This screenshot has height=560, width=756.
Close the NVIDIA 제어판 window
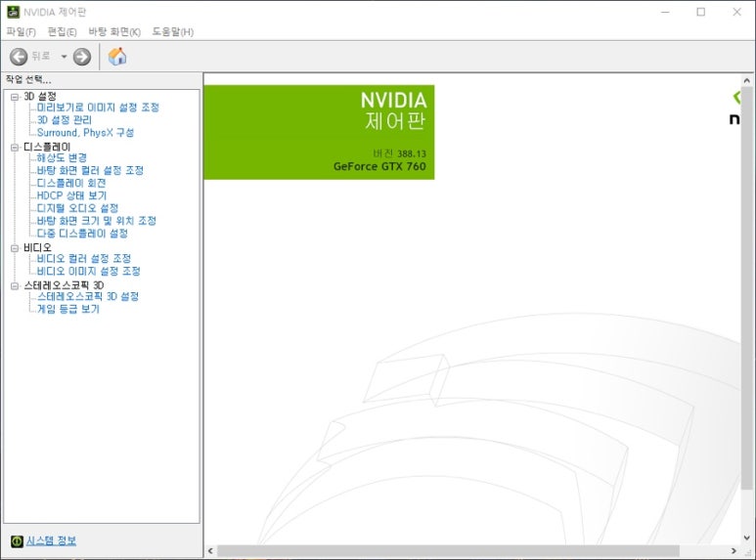pos(736,12)
